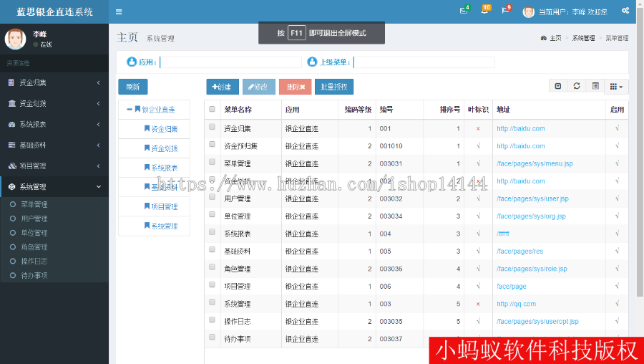
Task: Click sidebar profile avatar of 李峰
Action: [15, 39]
